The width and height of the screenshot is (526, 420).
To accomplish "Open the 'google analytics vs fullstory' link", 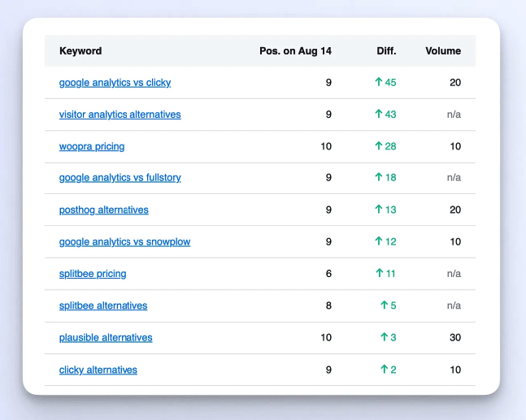I will [x=120, y=178].
